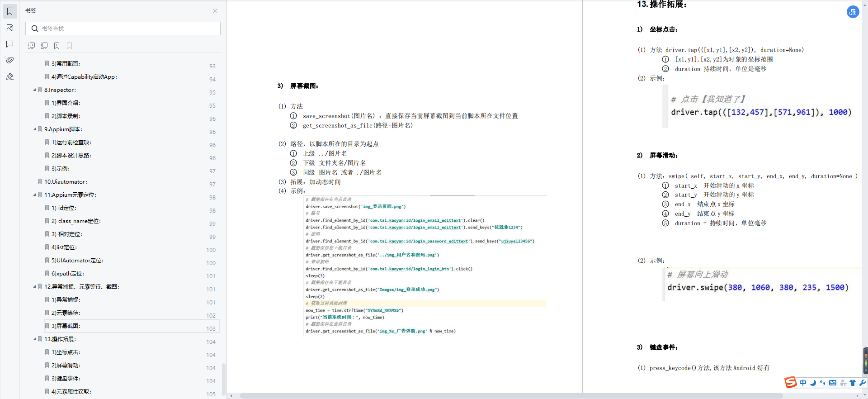Go to bookmark 2)脚本录制
868x399 pixels.
(x=66, y=116)
